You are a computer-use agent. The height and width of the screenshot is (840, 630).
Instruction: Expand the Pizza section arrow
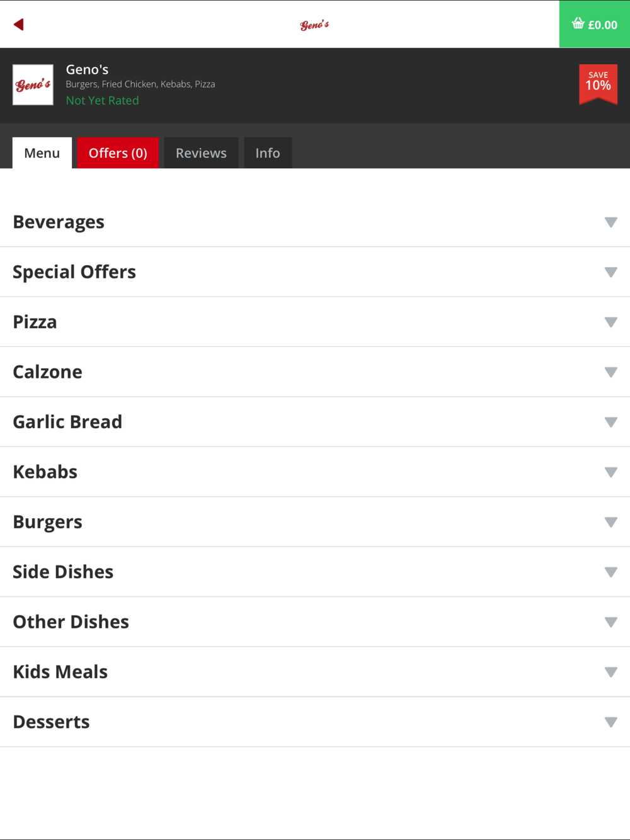pos(610,322)
